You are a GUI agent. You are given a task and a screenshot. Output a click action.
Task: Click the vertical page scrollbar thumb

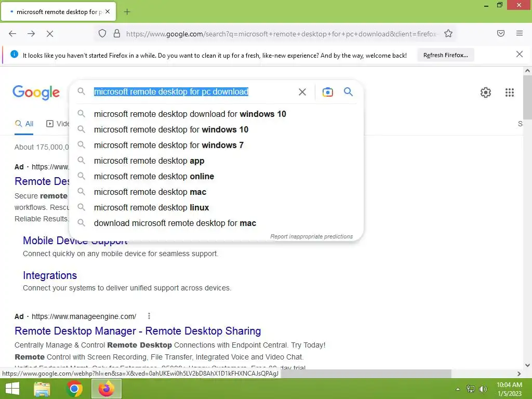click(527, 97)
